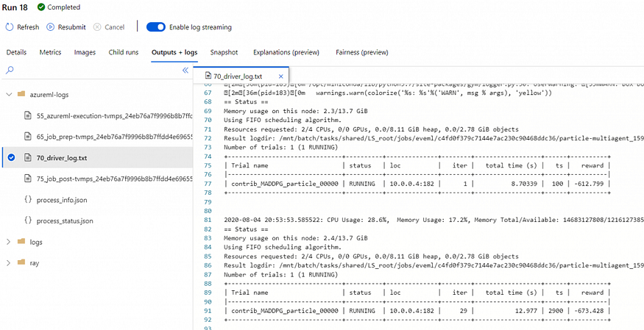Viewport: 644px width, 330px height.
Task: Click reward value -673.428
Action: click(590, 311)
